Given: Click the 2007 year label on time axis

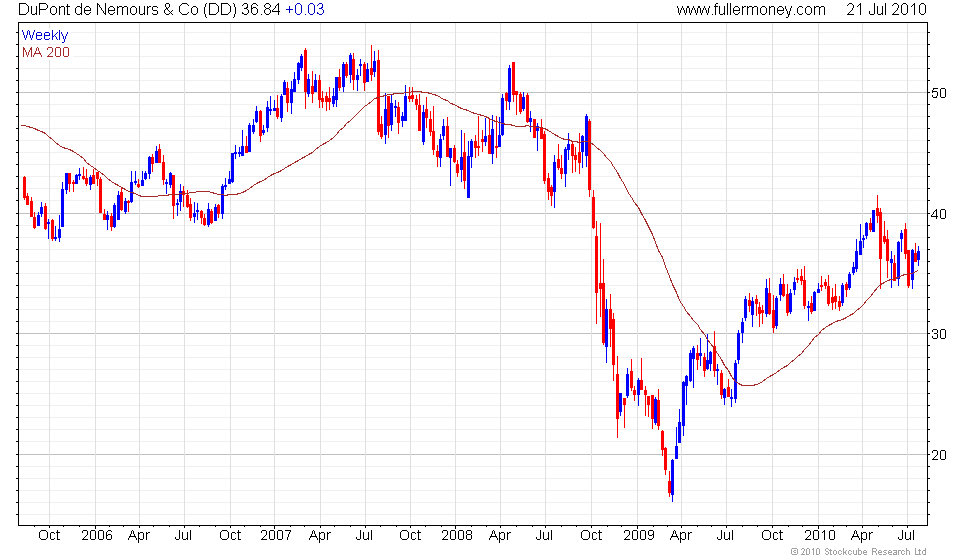Looking at the screenshot, I should [x=276, y=536].
